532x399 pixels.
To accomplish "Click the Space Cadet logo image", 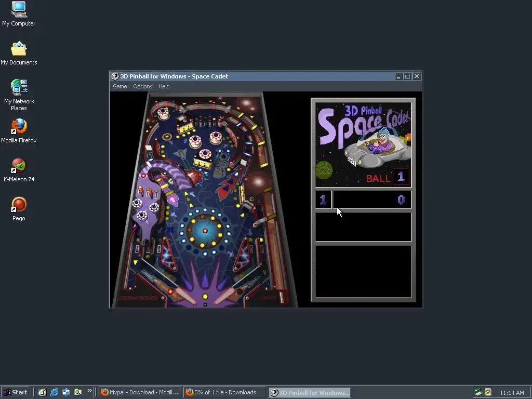I will coord(363,145).
